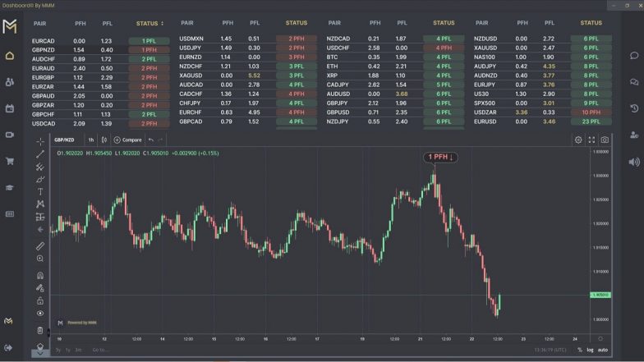Open the candle chart style dropdown
This screenshot has height=362, width=644.
tap(104, 140)
